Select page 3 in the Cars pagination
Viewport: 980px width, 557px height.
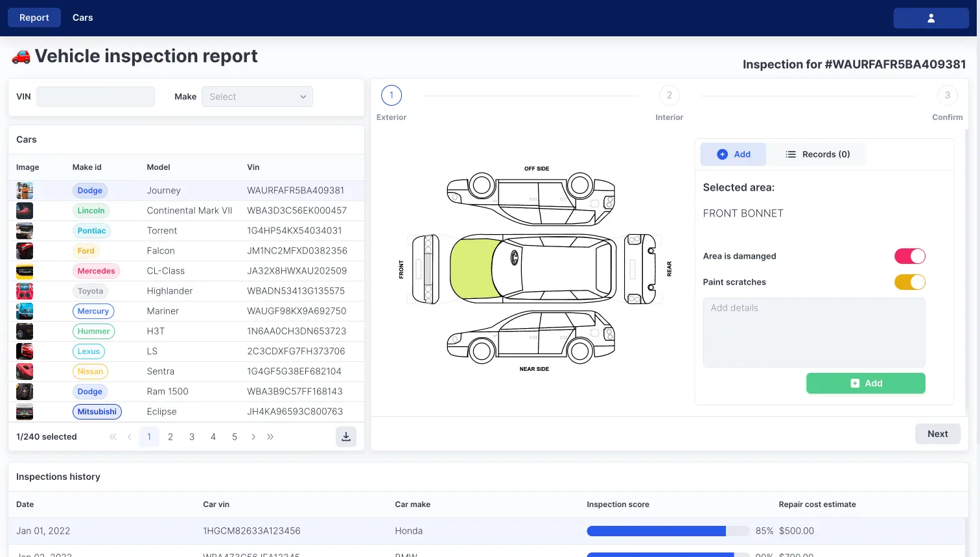point(192,436)
